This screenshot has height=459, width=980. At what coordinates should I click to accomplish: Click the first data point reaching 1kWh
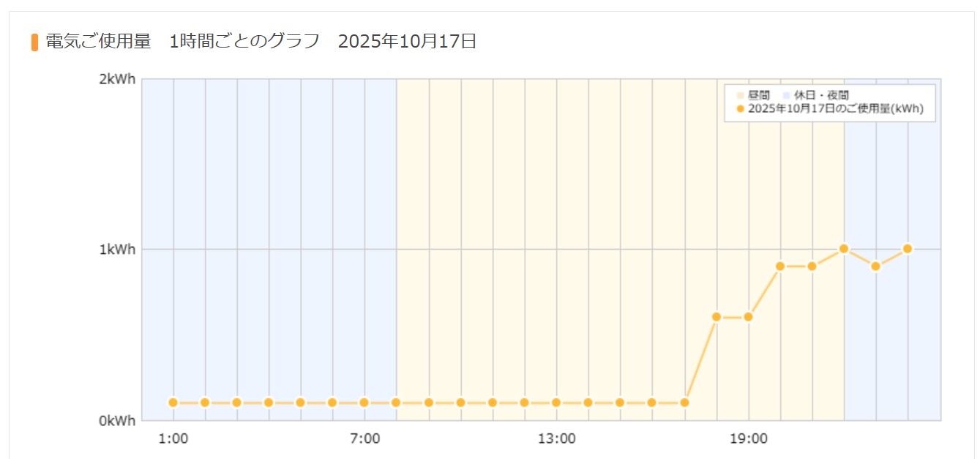(x=844, y=249)
